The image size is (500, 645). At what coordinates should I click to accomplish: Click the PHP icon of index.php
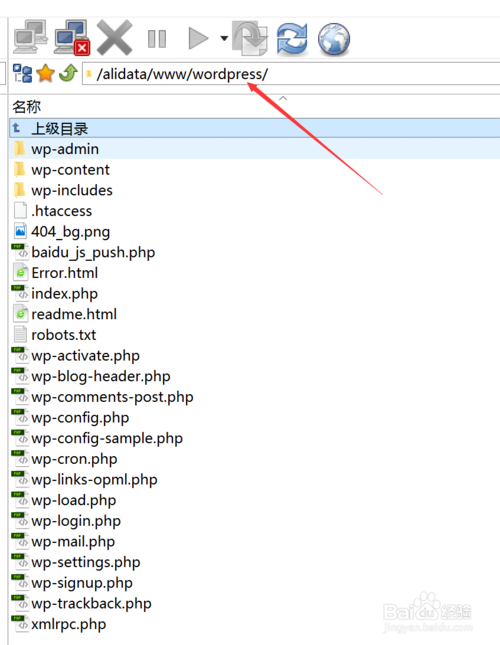click(x=20, y=293)
